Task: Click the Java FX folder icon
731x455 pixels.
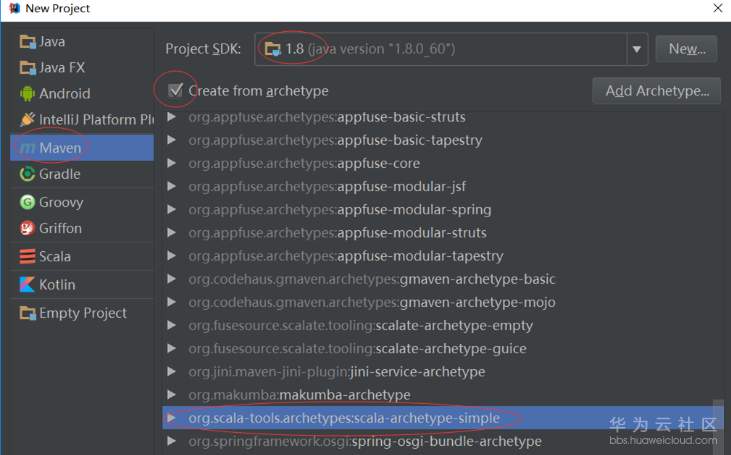Action: 27,68
